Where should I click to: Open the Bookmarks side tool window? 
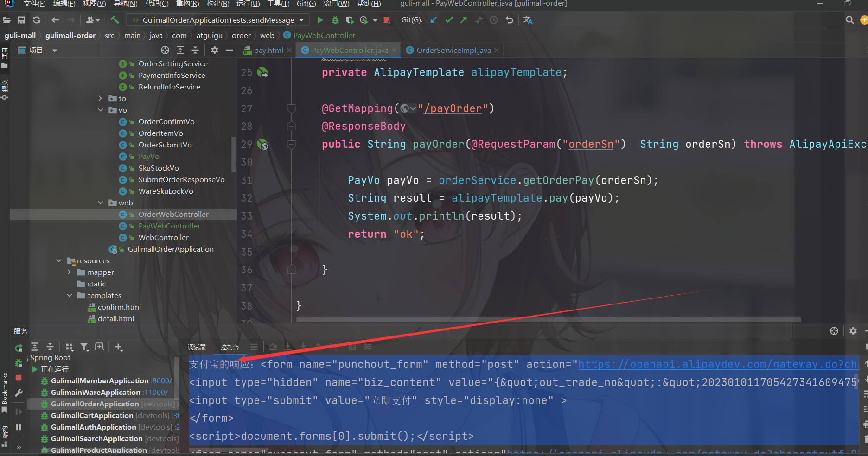coord(5,393)
